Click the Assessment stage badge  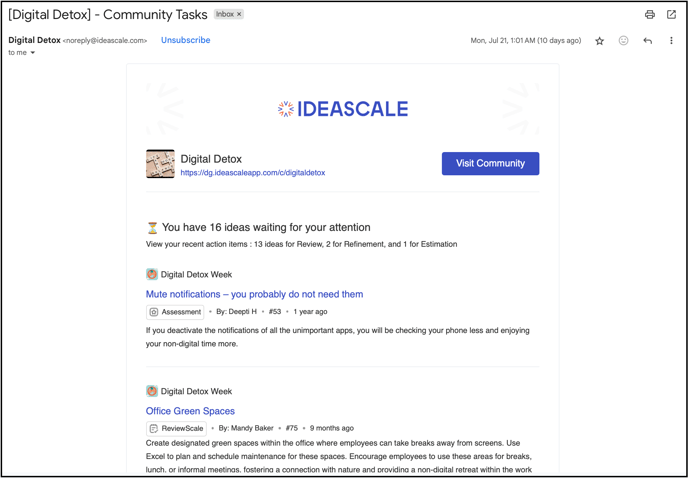click(x=175, y=312)
